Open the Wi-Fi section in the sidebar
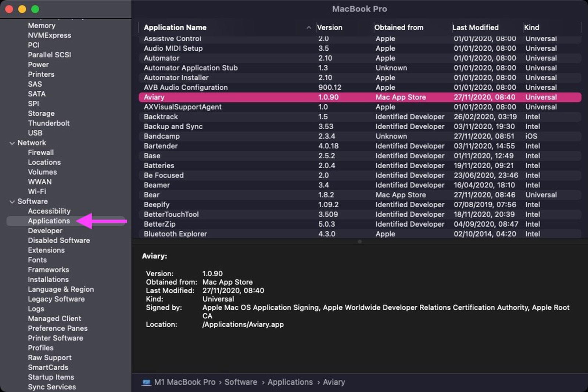Screen dimensions: 588x392 pos(37,191)
